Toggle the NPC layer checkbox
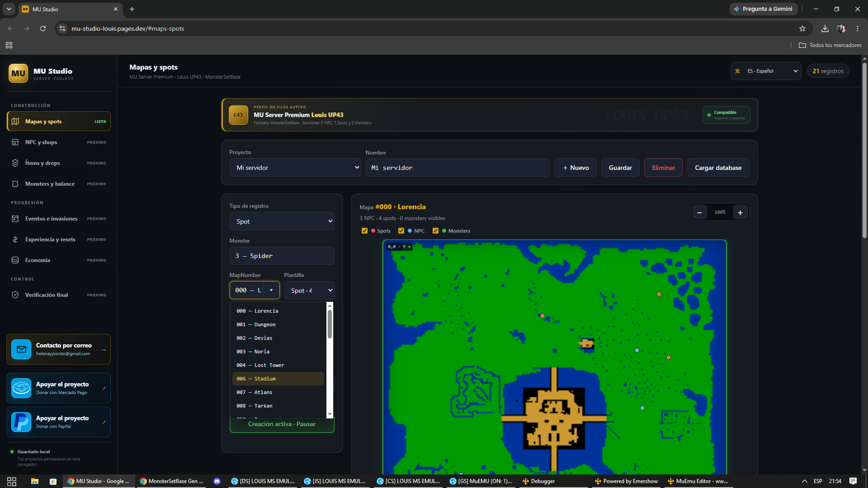868x488 pixels. click(401, 231)
